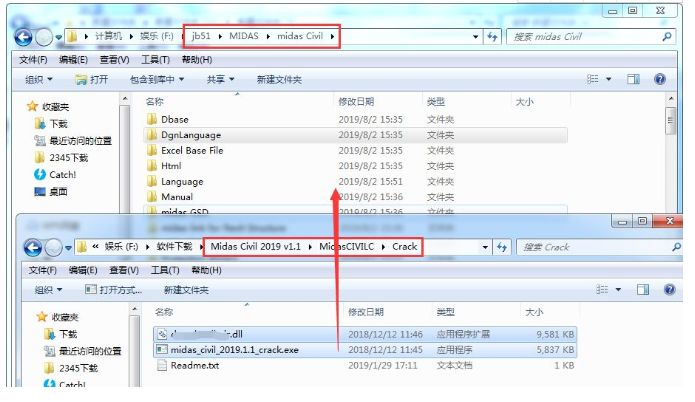Select the Language folder icon
Image resolution: width=695 pixels, height=402 pixels.
click(x=152, y=181)
